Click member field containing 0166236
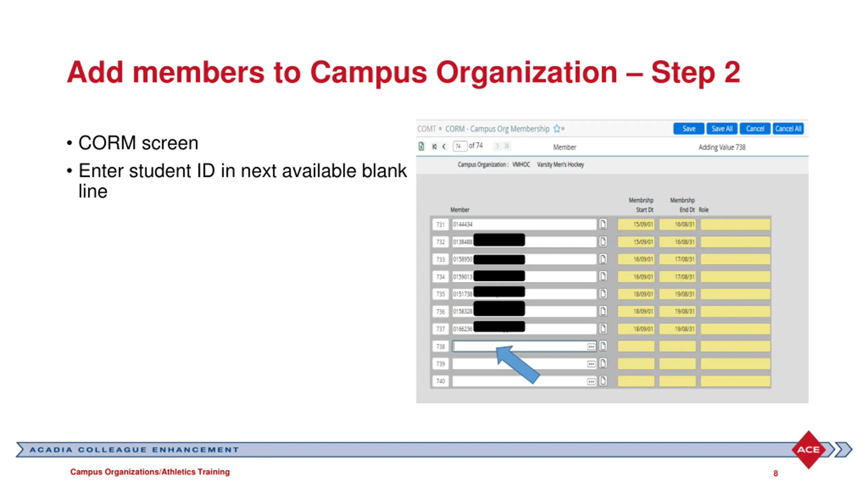The width and height of the screenshot is (868, 488). 524,329
